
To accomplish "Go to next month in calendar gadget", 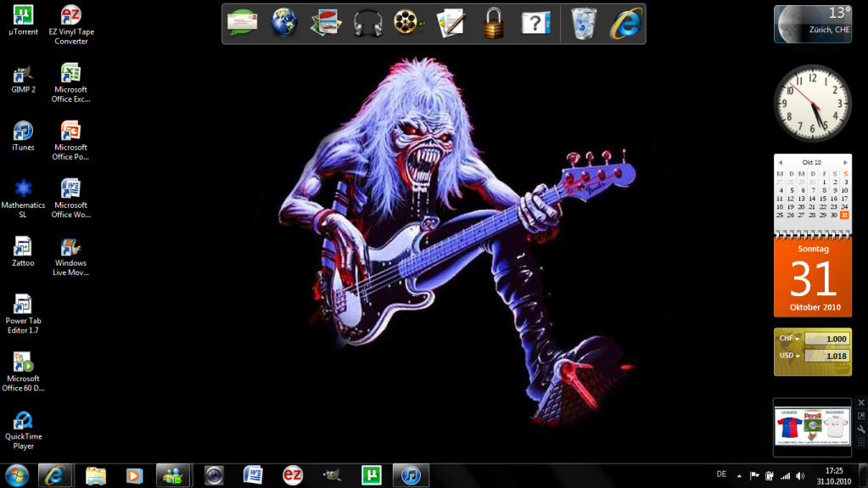I will coord(845,162).
